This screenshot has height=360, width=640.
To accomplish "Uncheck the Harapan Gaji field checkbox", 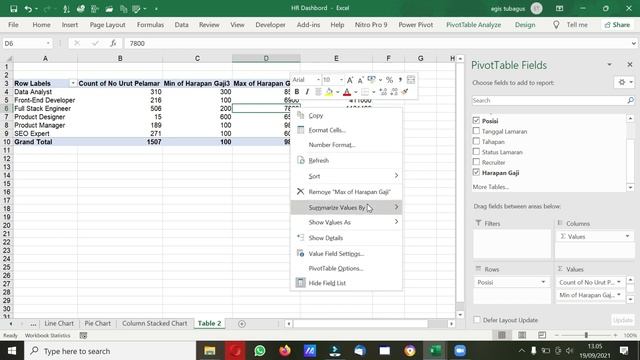I will 476,172.
